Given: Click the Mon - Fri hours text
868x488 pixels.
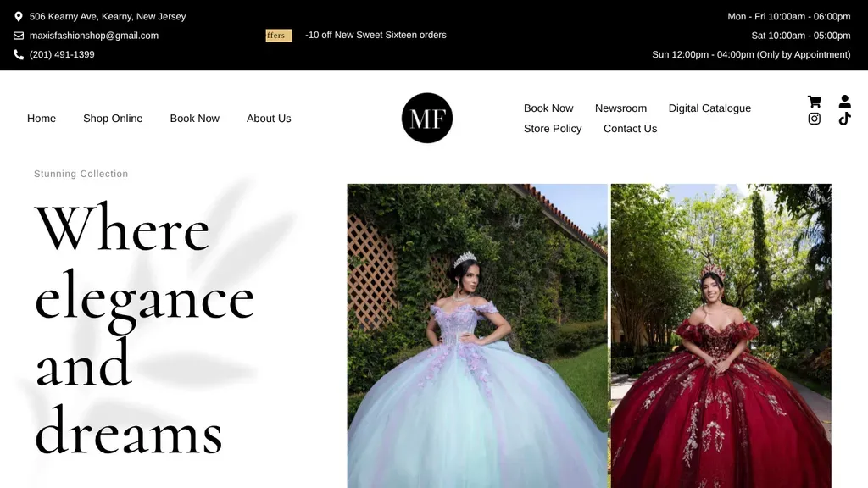Looking at the screenshot, I should pyautogui.click(x=789, y=17).
